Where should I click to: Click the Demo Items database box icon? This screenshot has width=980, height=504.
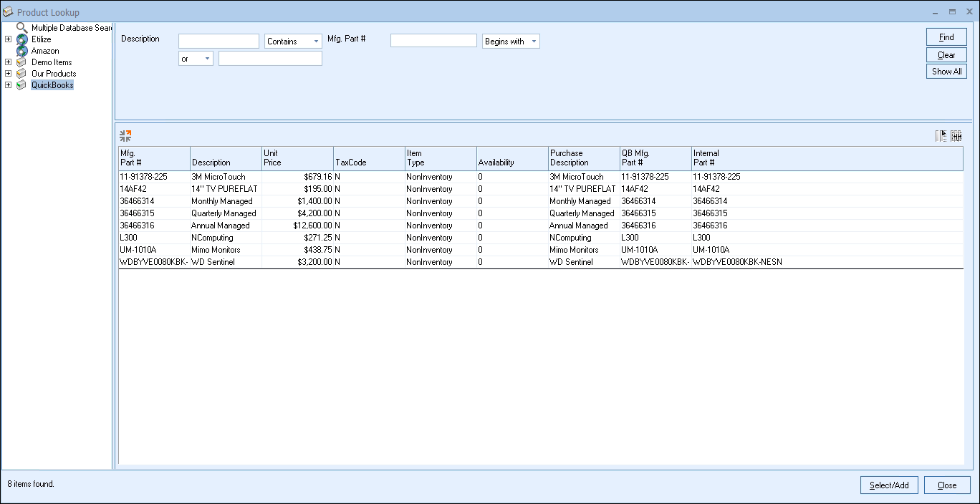[21, 62]
